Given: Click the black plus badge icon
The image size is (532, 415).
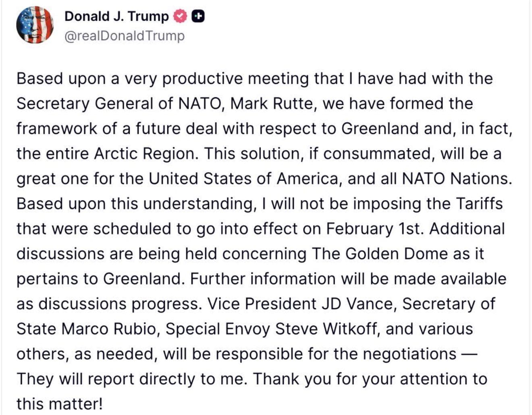Looking at the screenshot, I should coord(197,16).
